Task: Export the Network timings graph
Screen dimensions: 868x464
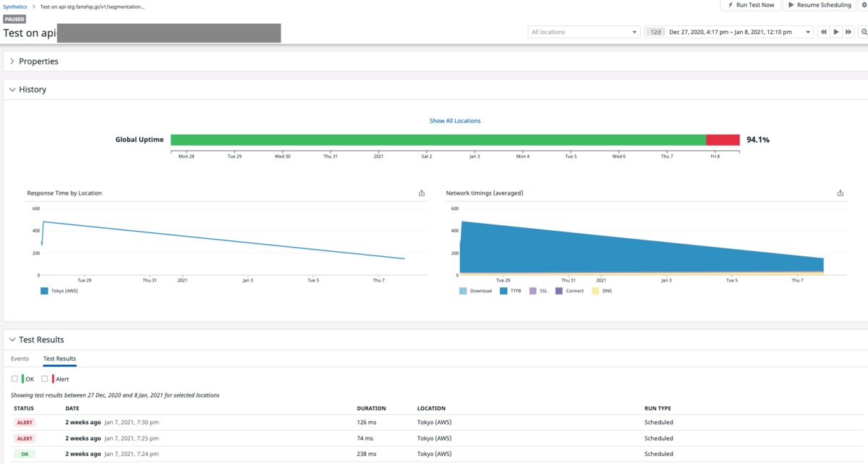Action: tap(841, 193)
